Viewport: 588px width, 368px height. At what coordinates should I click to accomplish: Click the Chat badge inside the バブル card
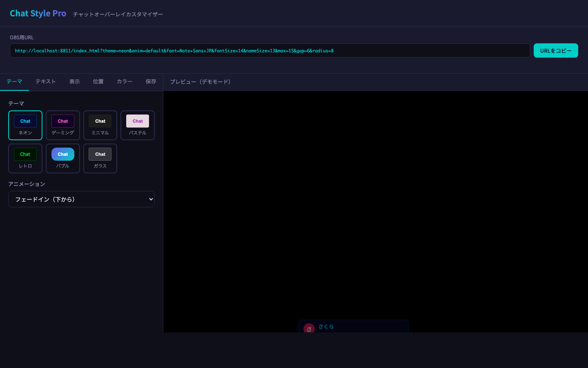pyautogui.click(x=62, y=154)
